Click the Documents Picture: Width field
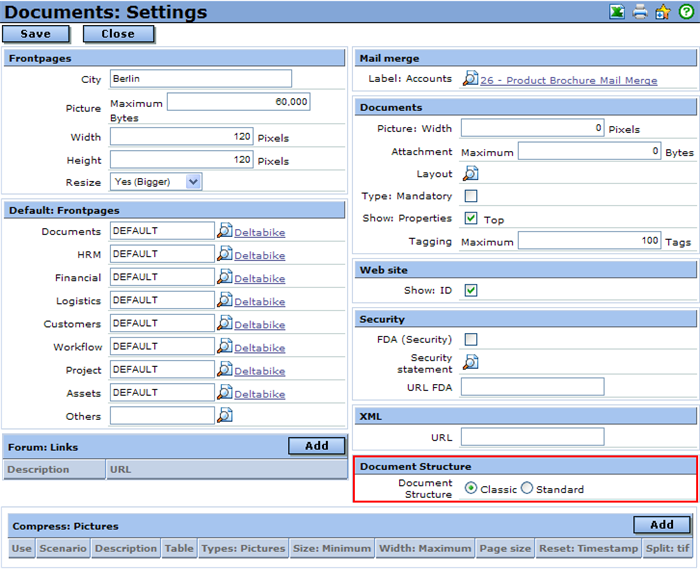700x569 pixels. pyautogui.click(x=533, y=128)
